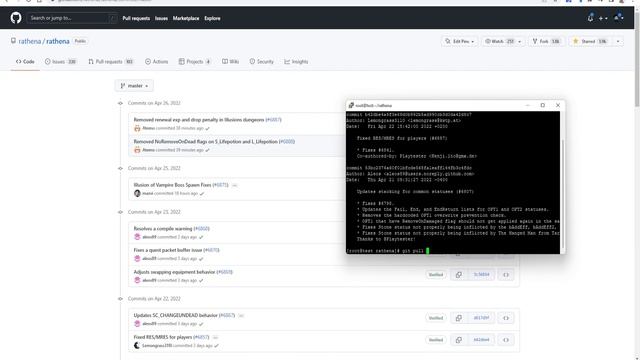
Task: Copy SHA of swapping equipment commit
Action: pyautogui.click(x=459, y=275)
